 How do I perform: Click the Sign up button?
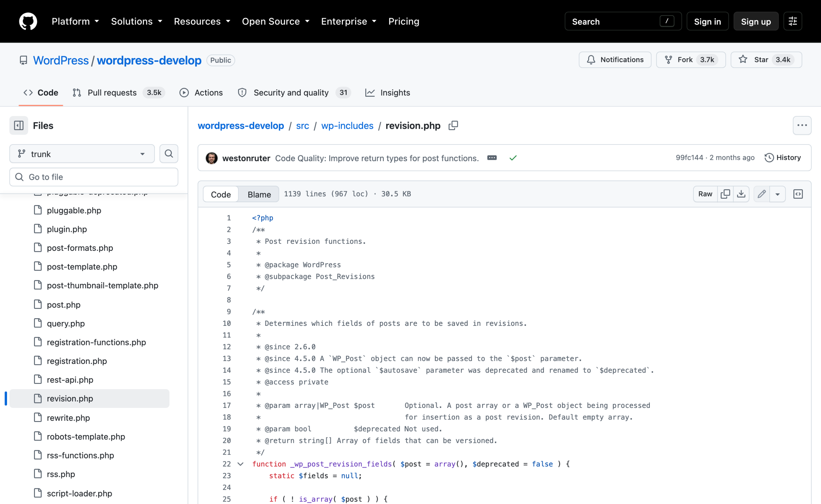[756, 21]
